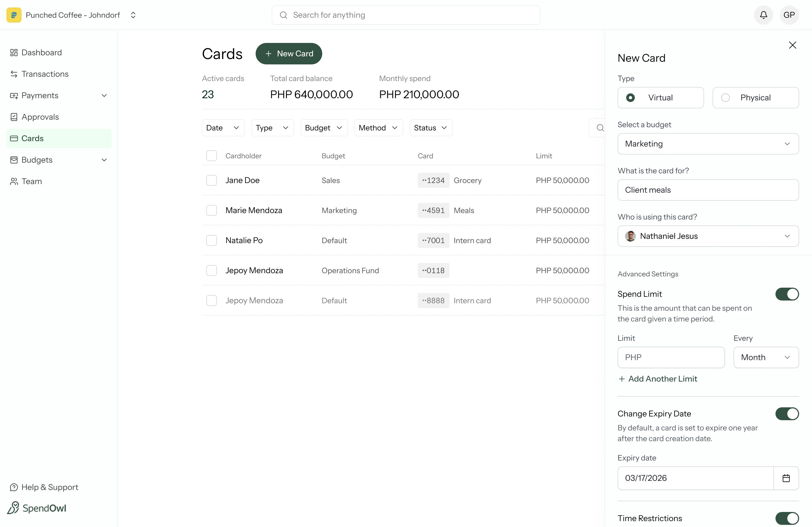Open the calendar icon for expiry date

pyautogui.click(x=786, y=478)
